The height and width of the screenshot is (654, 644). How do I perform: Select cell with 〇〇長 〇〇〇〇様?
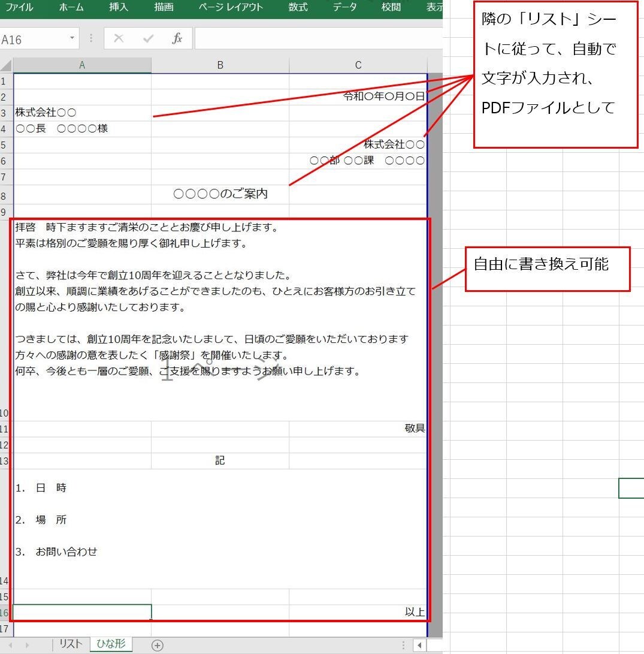tap(82, 128)
